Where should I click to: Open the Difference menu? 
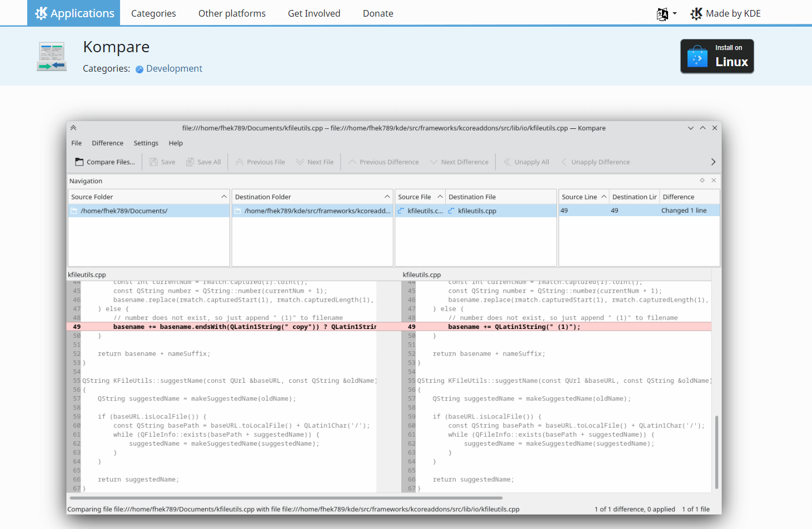pyautogui.click(x=107, y=143)
